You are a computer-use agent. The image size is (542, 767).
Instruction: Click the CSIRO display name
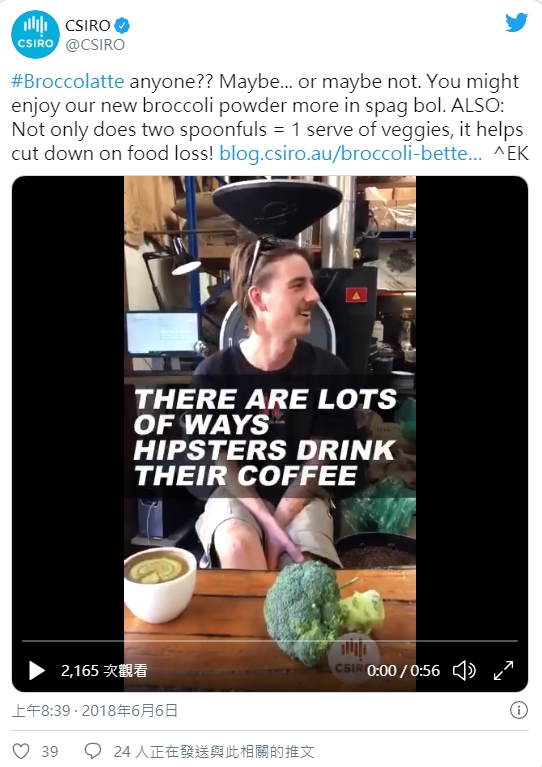88,25
